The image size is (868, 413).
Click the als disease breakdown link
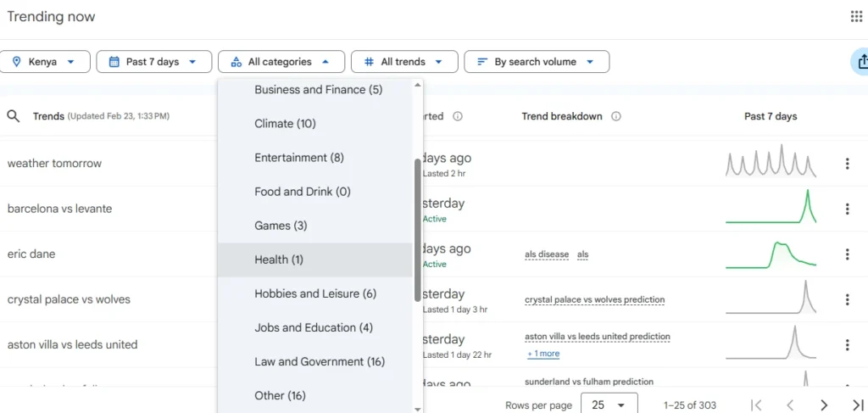pos(547,254)
